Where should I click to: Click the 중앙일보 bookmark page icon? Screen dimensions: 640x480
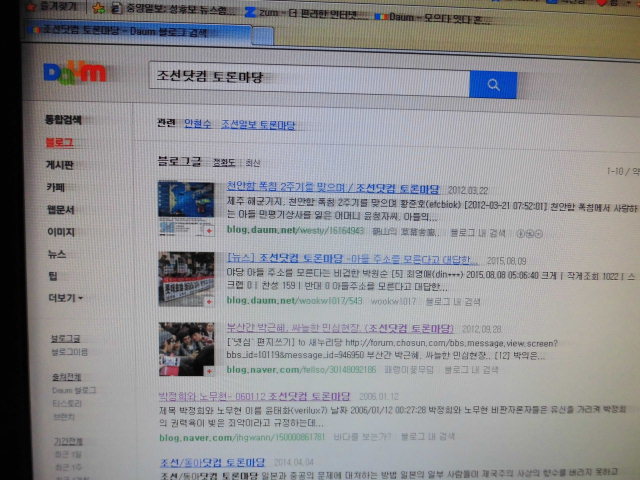coord(116,9)
